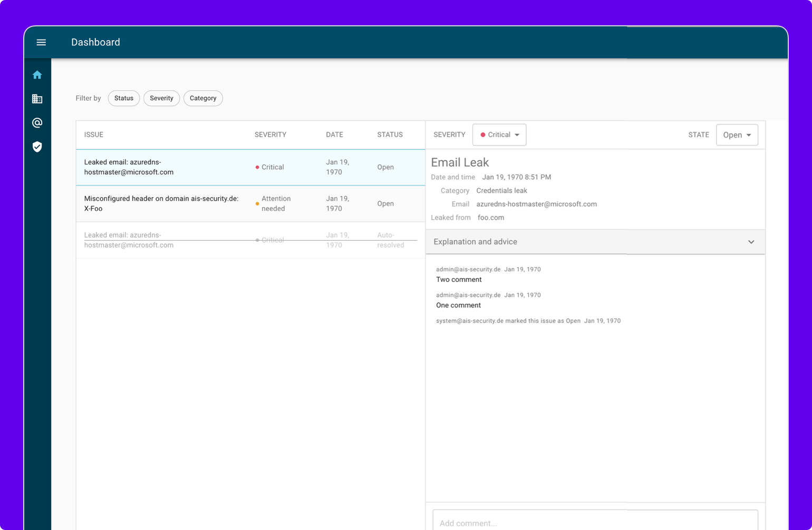Open the organizations view via the building icon
812x530 pixels.
coord(37,99)
